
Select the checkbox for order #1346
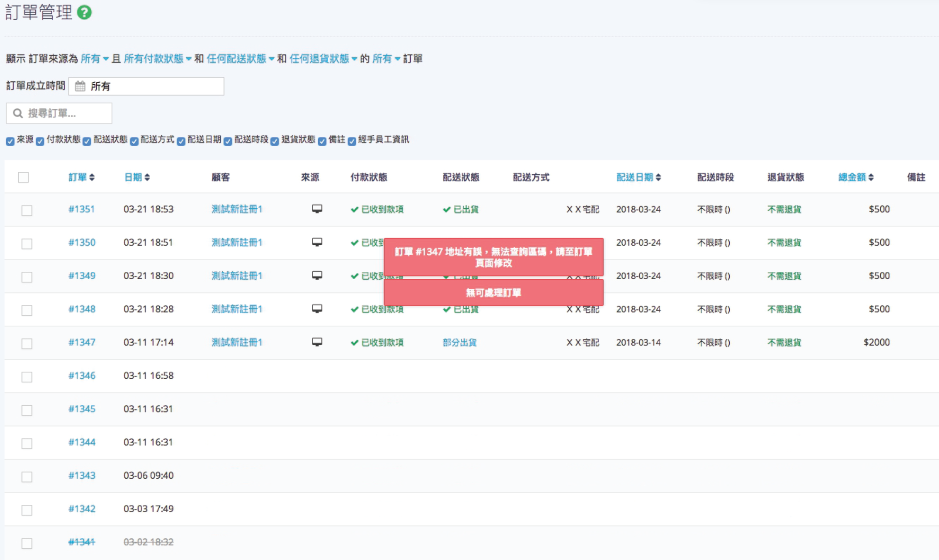tap(27, 377)
